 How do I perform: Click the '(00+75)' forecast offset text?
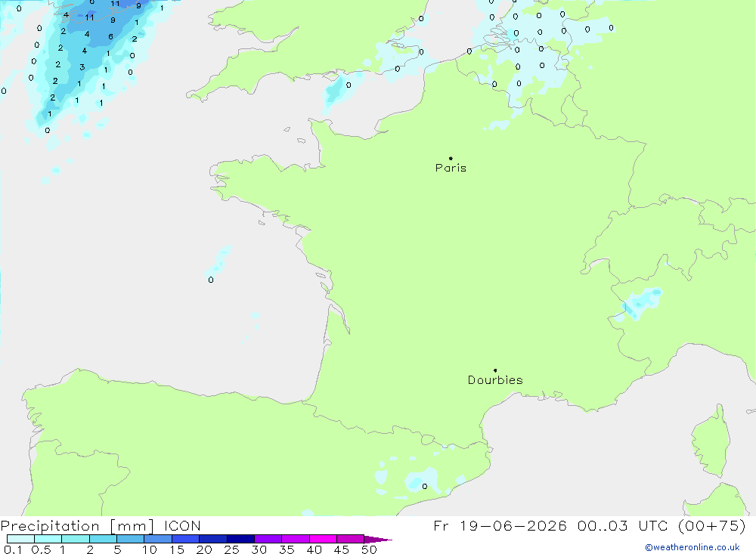coord(711,526)
